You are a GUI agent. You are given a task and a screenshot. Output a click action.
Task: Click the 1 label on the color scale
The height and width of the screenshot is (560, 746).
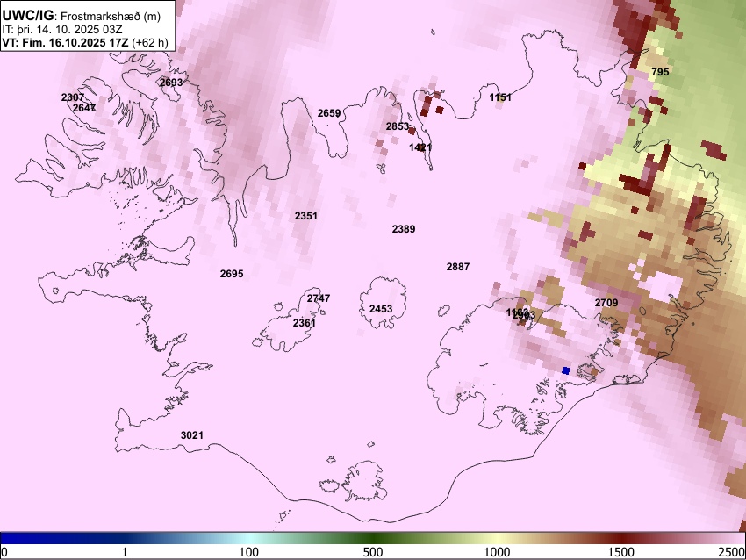(x=125, y=552)
